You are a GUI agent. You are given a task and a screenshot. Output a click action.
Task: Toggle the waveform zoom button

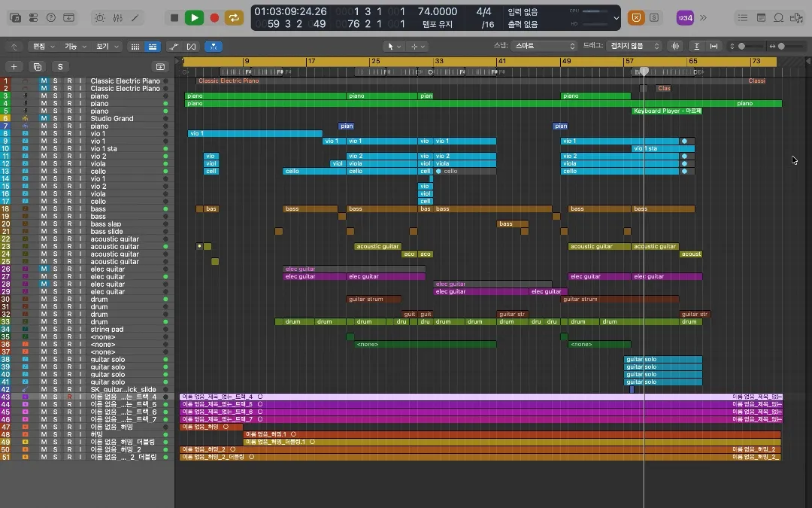pyautogui.click(x=675, y=46)
